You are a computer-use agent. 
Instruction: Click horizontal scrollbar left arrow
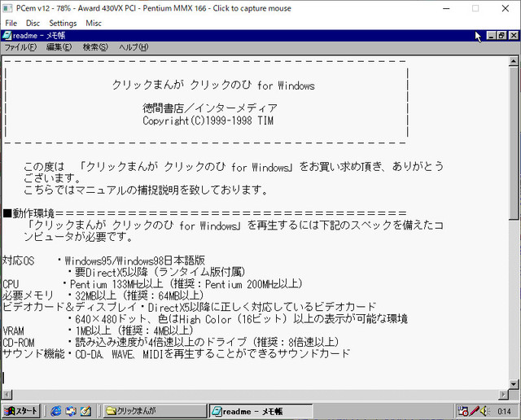tap(7, 395)
